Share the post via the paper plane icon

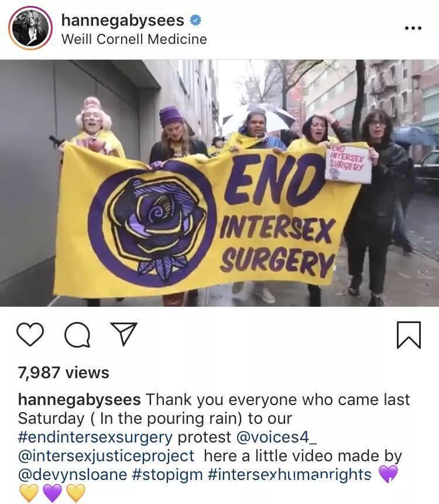pyautogui.click(x=124, y=334)
